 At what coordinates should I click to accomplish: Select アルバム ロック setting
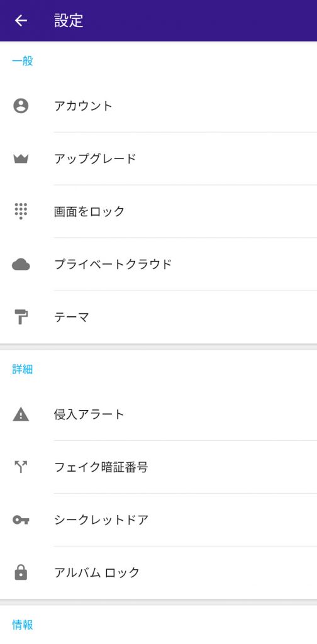[x=158, y=572]
